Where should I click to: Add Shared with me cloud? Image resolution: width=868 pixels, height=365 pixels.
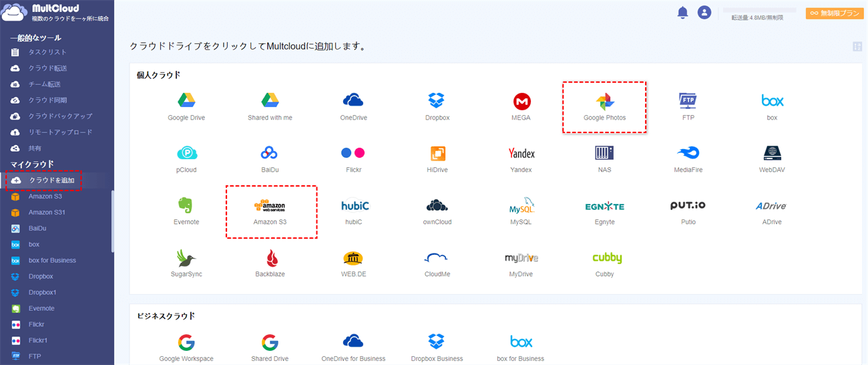270,107
